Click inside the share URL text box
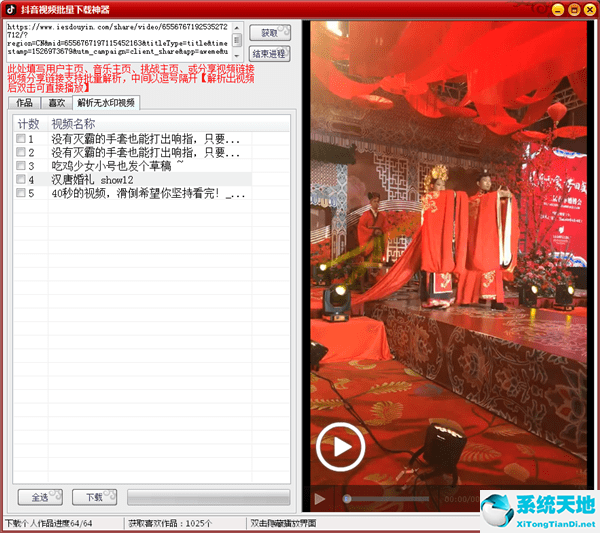The height and width of the screenshot is (533, 600). click(120, 40)
